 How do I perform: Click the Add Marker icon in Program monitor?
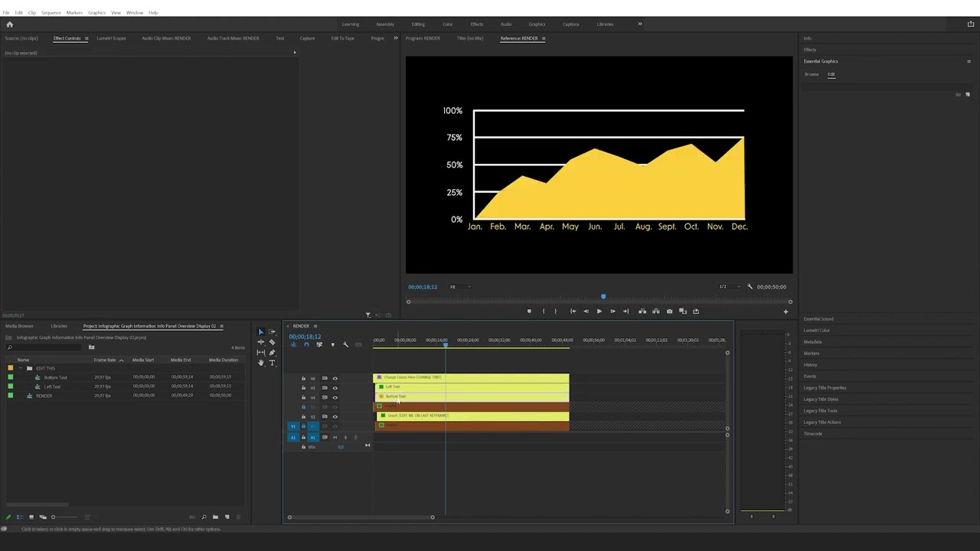(529, 311)
